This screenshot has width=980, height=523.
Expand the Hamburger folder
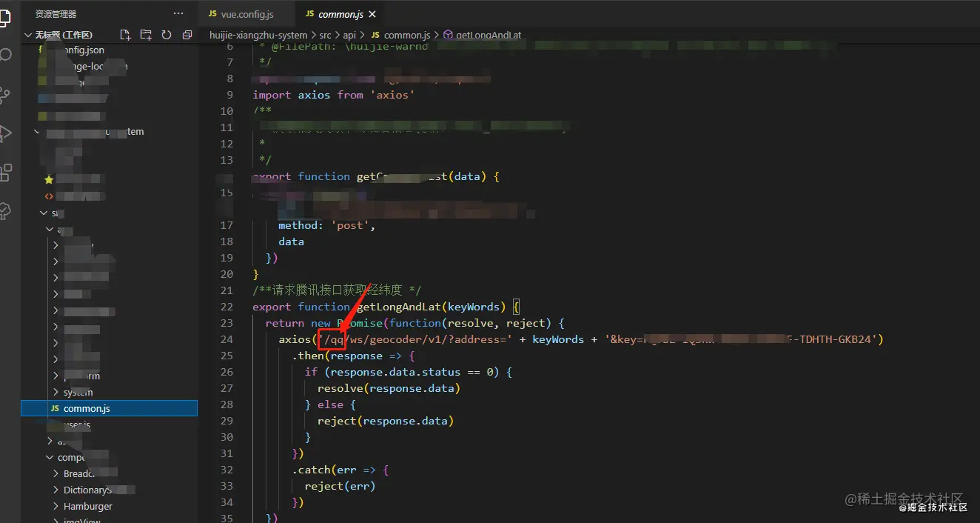pyautogui.click(x=87, y=506)
